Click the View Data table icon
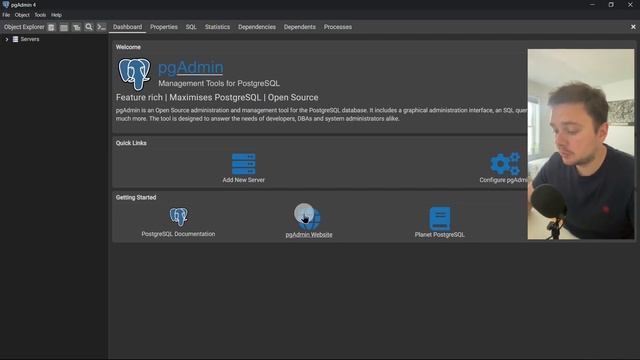Image resolution: width=640 pixels, height=360 pixels. click(64, 27)
